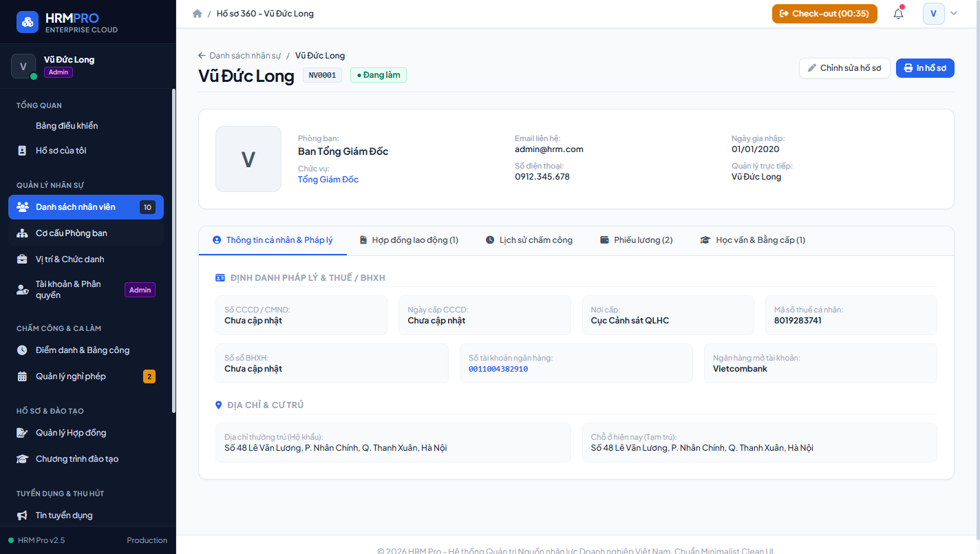Click the Hồ sơ của tôi icon
This screenshot has width=980, height=554.
point(22,151)
